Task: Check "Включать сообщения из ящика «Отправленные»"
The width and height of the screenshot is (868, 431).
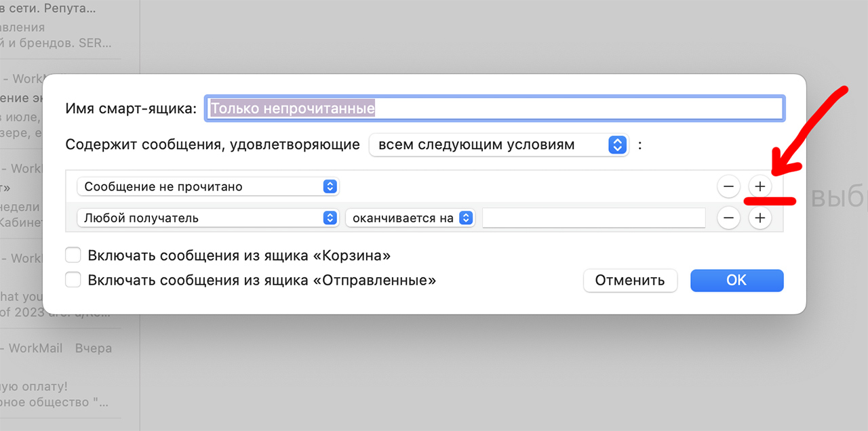Action: (x=73, y=279)
